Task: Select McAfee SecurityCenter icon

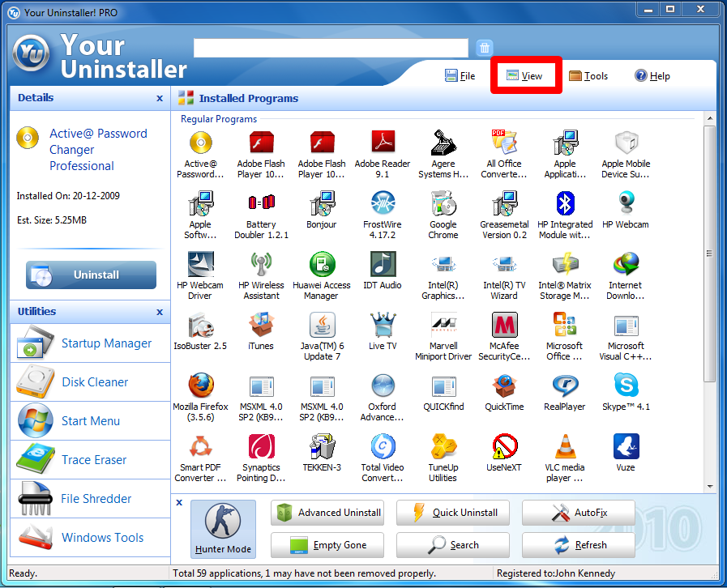Action: pos(504,324)
